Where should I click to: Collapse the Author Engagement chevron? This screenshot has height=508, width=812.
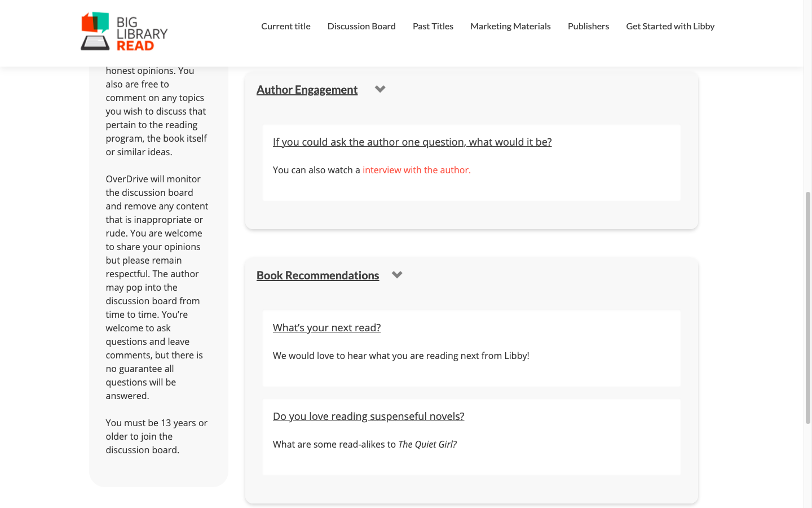coord(380,89)
